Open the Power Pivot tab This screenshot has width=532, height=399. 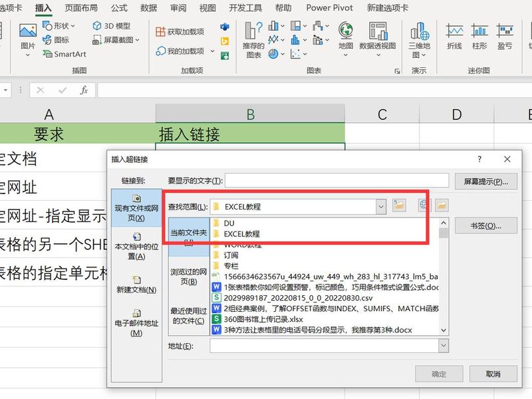pyautogui.click(x=329, y=8)
